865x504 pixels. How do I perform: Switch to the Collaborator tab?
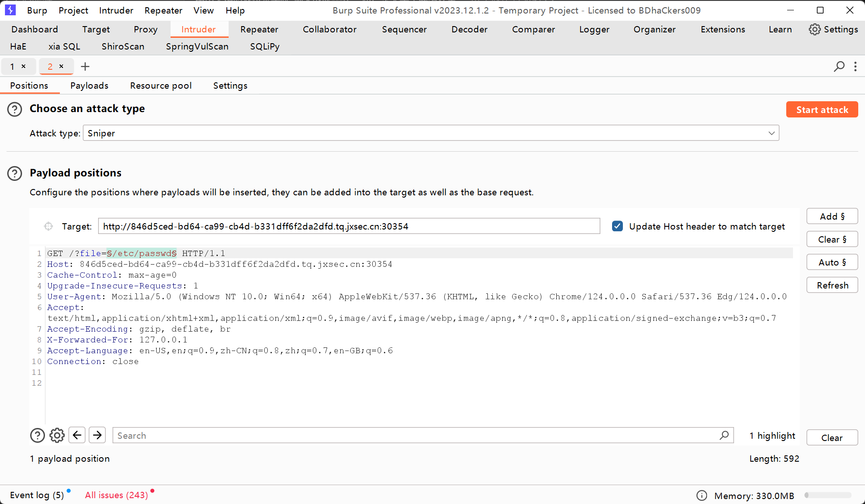pyautogui.click(x=329, y=29)
